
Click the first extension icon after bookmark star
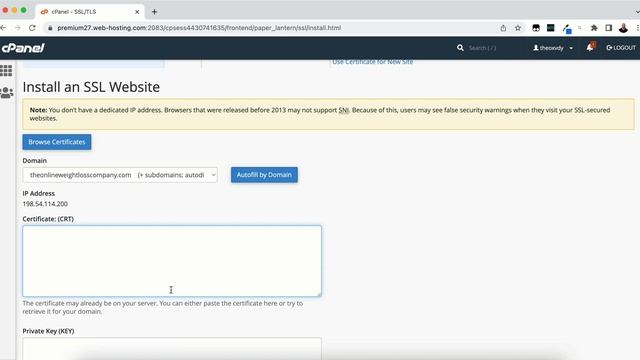click(x=536, y=28)
